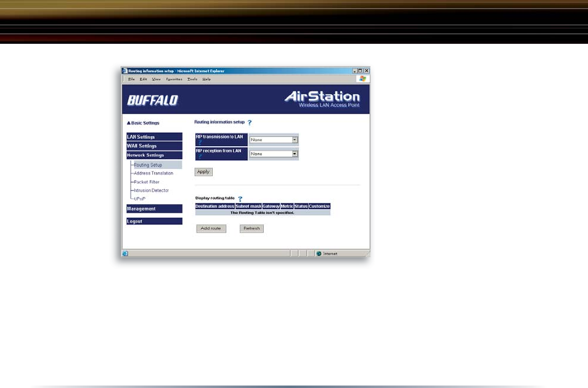Click the Gateway column header
The height and width of the screenshot is (388, 588).
click(x=271, y=207)
